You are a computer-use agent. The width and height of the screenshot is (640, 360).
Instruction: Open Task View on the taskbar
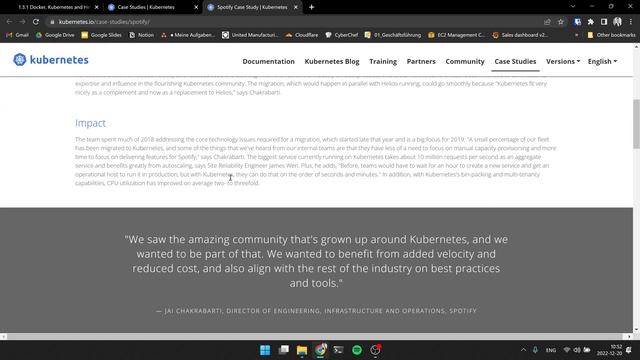[284, 350]
